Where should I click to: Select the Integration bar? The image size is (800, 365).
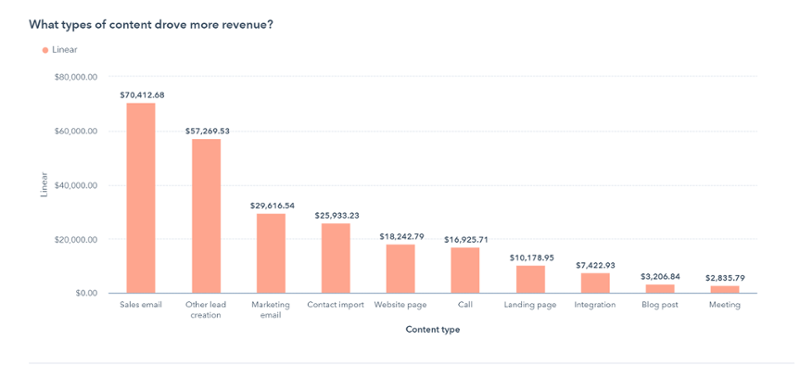click(595, 283)
